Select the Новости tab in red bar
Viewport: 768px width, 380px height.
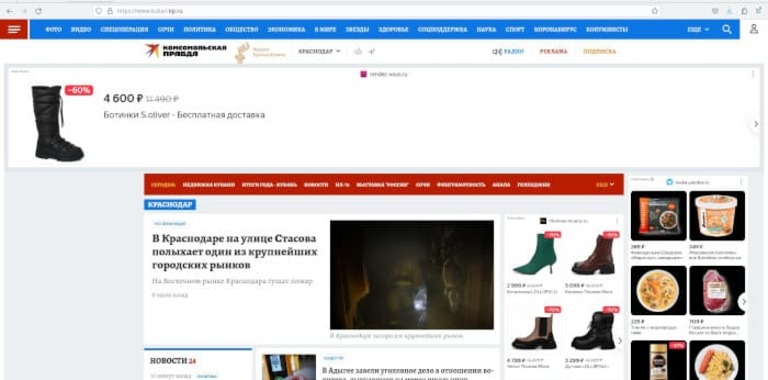[316, 185]
